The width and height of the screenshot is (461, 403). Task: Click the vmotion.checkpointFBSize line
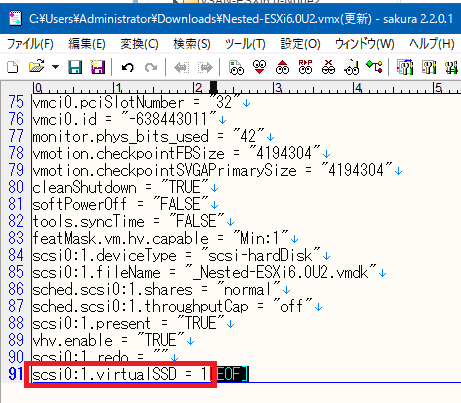pyautogui.click(x=177, y=153)
